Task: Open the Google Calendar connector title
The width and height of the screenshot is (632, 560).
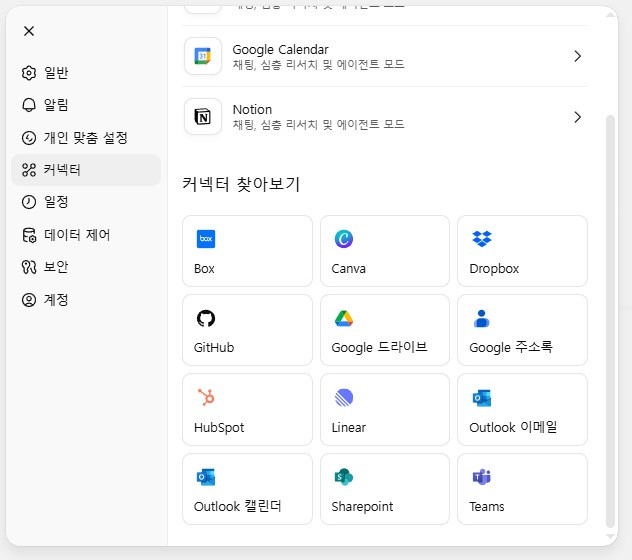Action: 281,49
